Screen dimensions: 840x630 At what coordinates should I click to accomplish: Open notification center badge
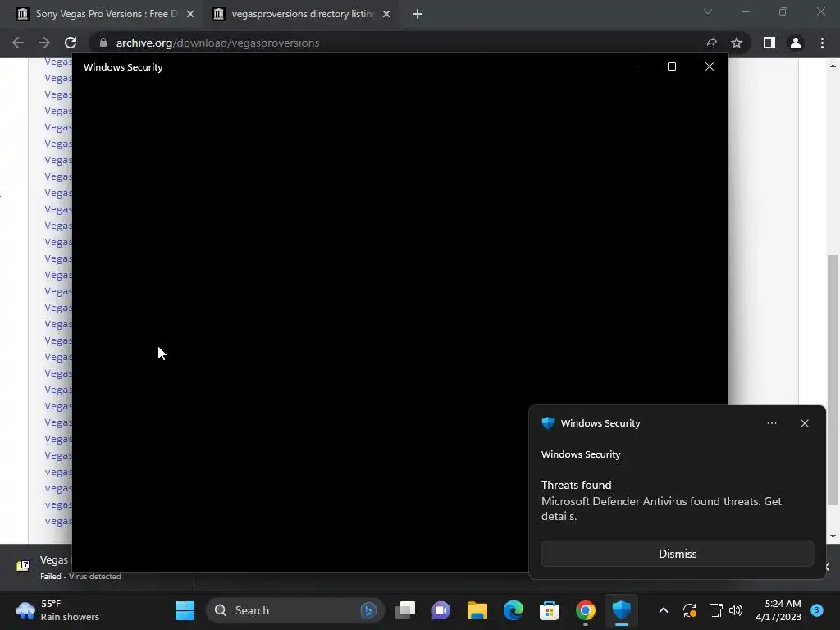click(817, 610)
